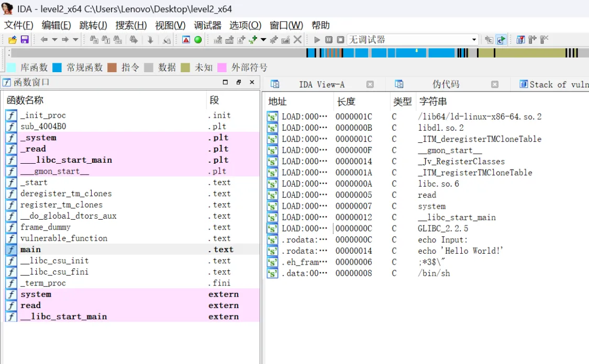Open the back history dropdown arrow
This screenshot has width=589, height=364.
(54, 40)
